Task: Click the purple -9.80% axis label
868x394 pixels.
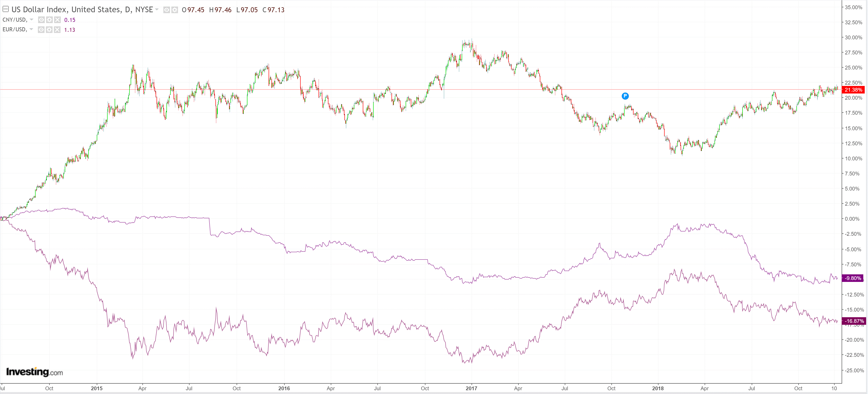Action: point(853,278)
